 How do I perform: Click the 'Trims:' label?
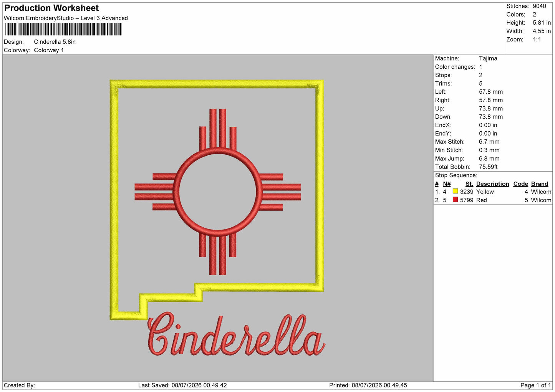click(443, 84)
